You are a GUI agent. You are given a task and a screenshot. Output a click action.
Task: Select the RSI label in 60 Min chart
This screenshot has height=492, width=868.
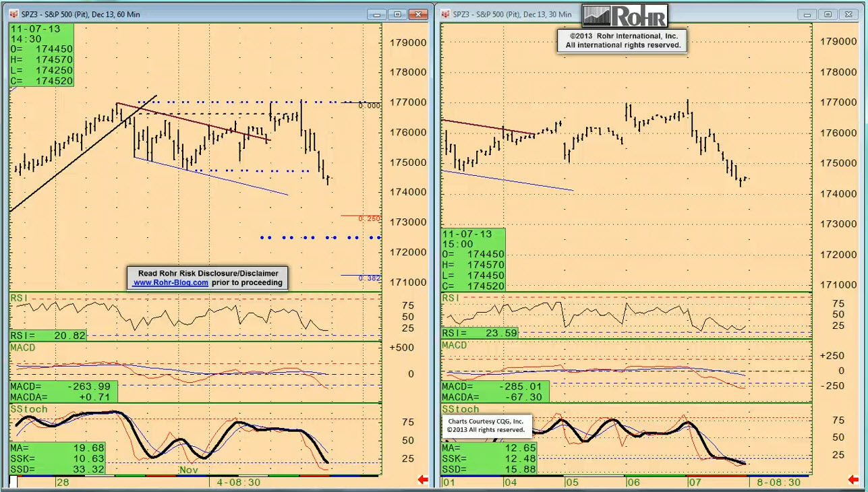tap(18, 298)
